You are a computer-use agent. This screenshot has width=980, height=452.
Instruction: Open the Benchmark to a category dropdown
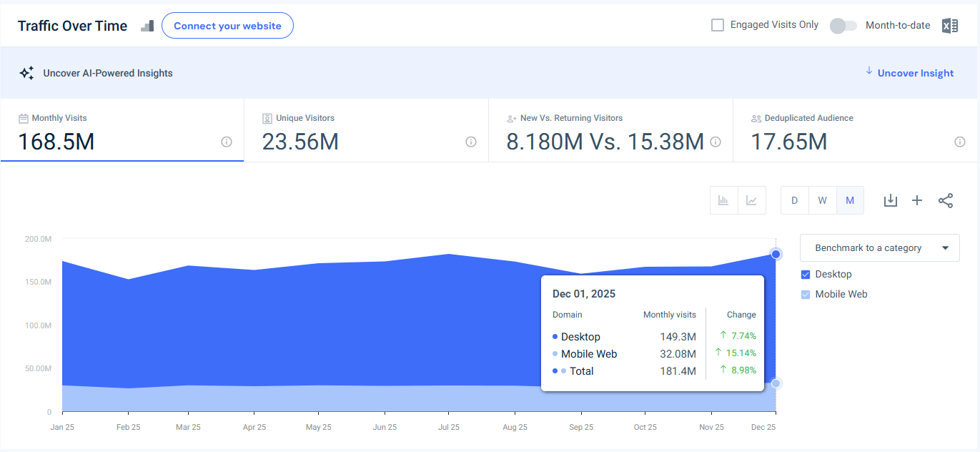879,247
